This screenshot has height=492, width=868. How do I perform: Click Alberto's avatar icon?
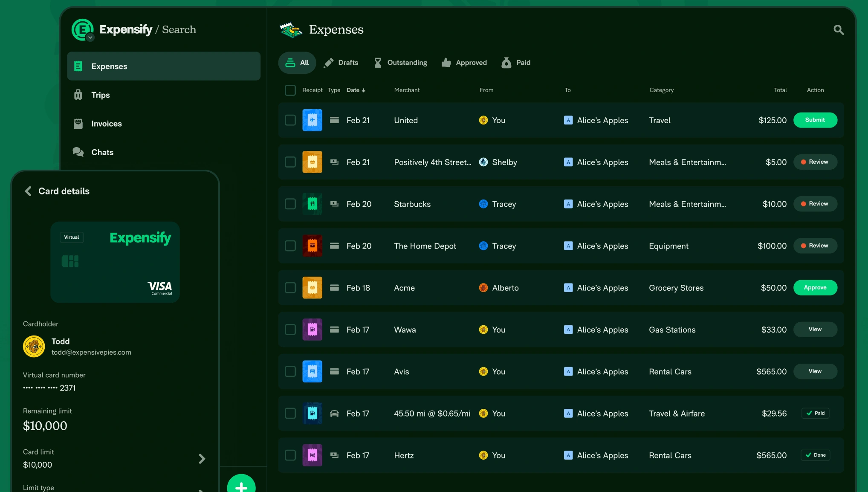coord(483,288)
